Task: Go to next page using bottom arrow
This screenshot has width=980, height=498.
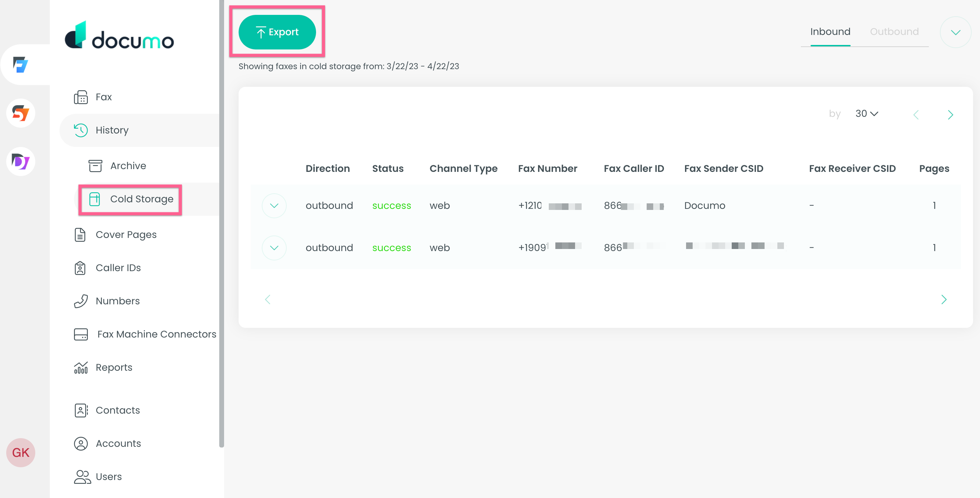Action: (943, 299)
